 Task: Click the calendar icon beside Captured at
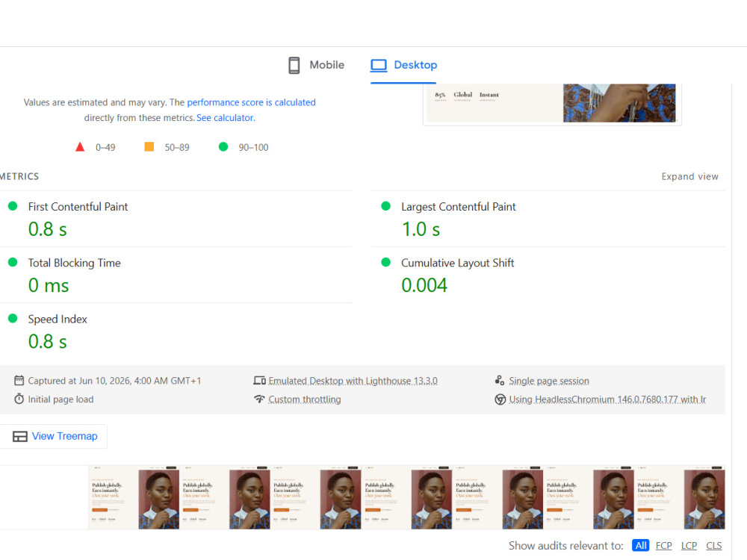pyautogui.click(x=19, y=381)
